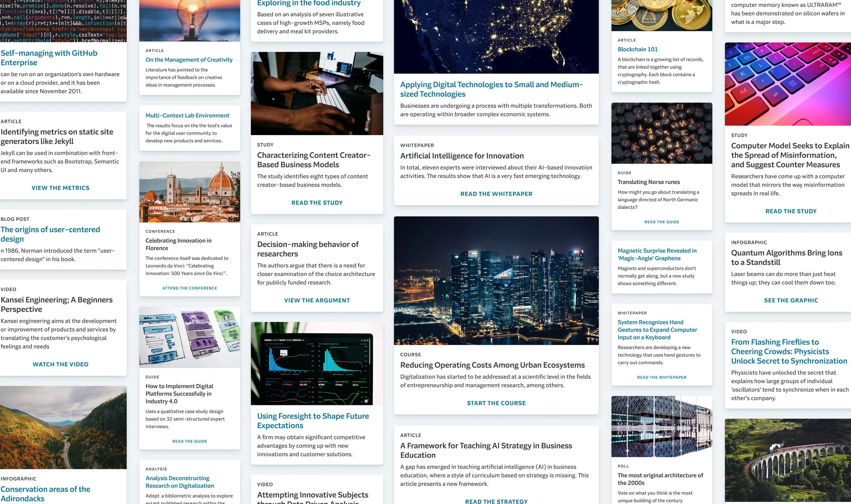This screenshot has height=504, width=851.
Task: Click the 'VIEW THE METRICS' link
Action: click(x=60, y=188)
